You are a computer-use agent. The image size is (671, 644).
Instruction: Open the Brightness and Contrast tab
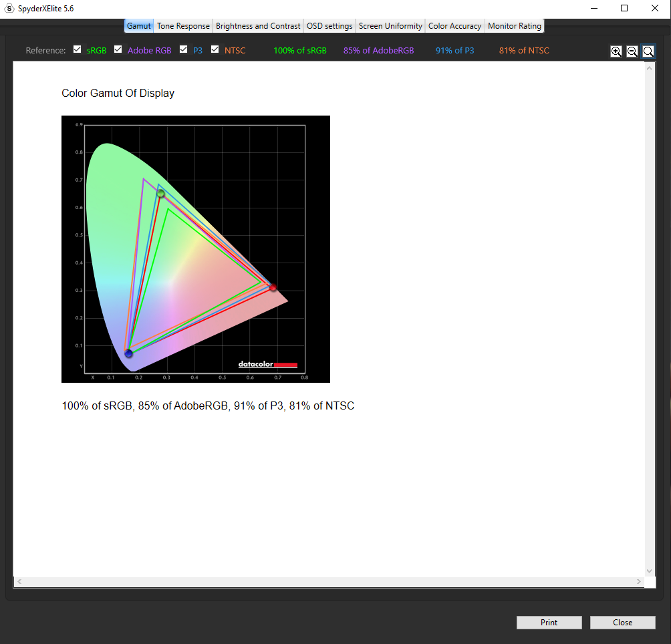(258, 26)
